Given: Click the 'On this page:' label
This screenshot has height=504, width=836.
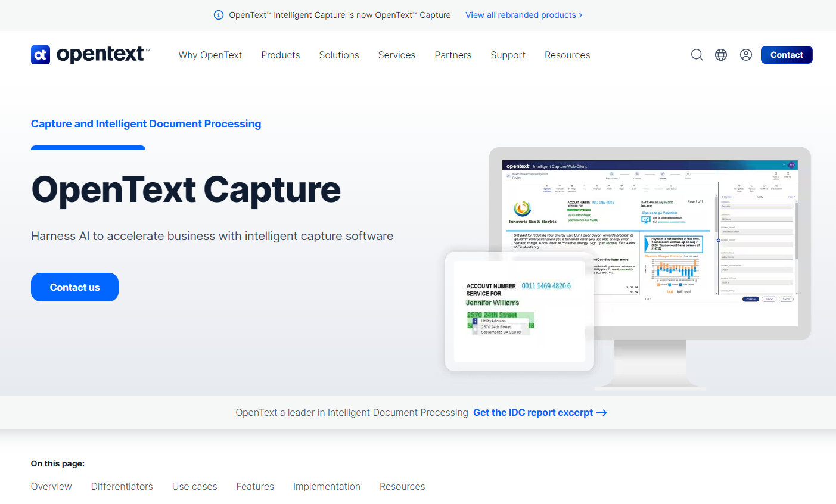Looking at the screenshot, I should tap(58, 463).
